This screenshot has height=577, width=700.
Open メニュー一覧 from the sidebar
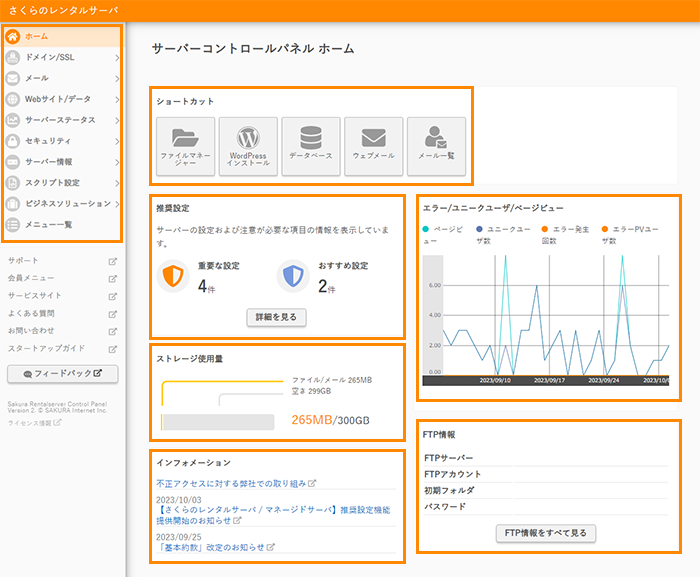pos(62,225)
